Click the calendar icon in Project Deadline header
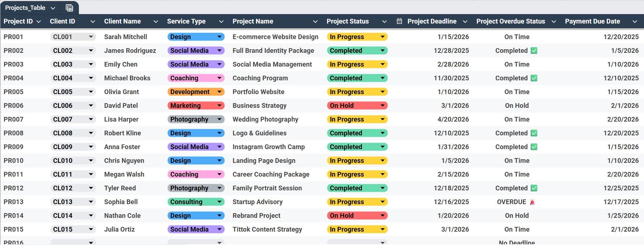644x245 pixels. pyautogui.click(x=399, y=21)
